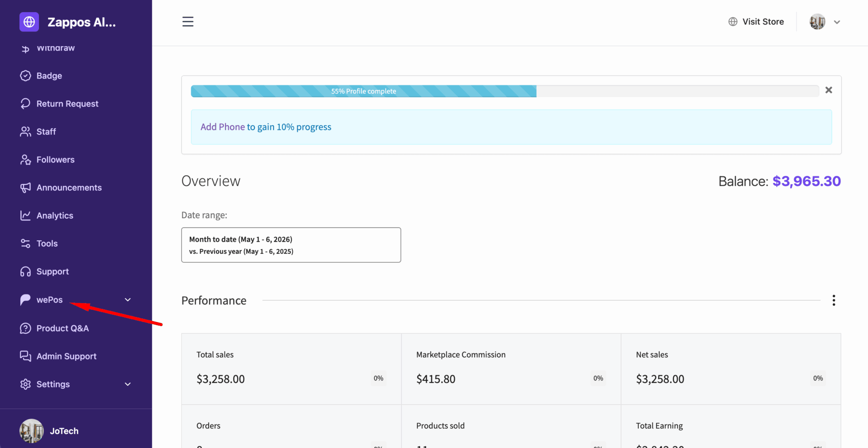Click the 55% Profile complete progress bar
This screenshot has width=868, height=448.
pos(363,91)
